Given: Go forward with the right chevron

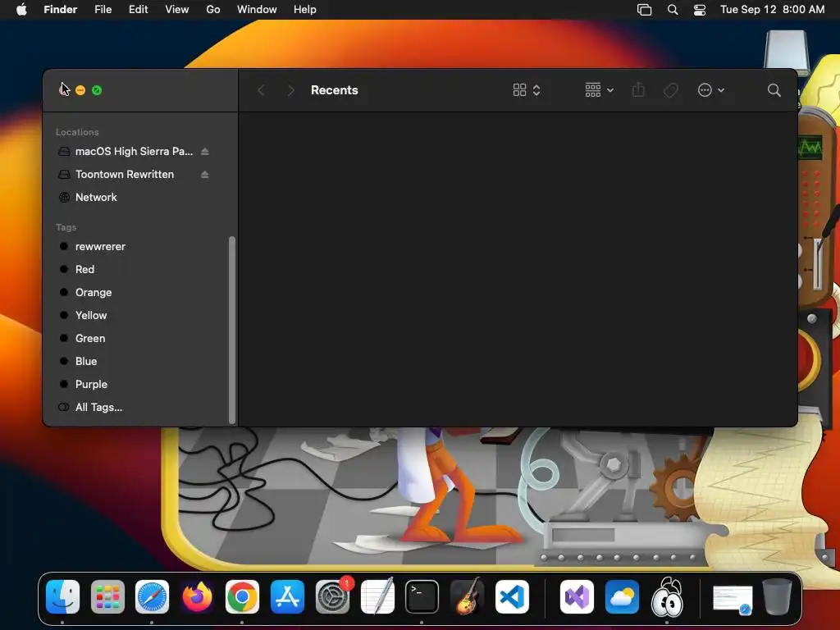Looking at the screenshot, I should 291,90.
